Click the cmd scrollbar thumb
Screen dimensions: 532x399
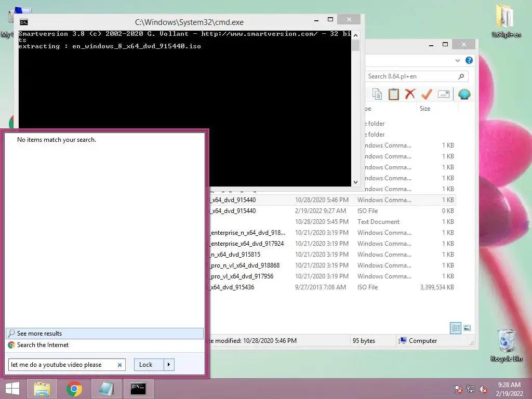(355, 45)
